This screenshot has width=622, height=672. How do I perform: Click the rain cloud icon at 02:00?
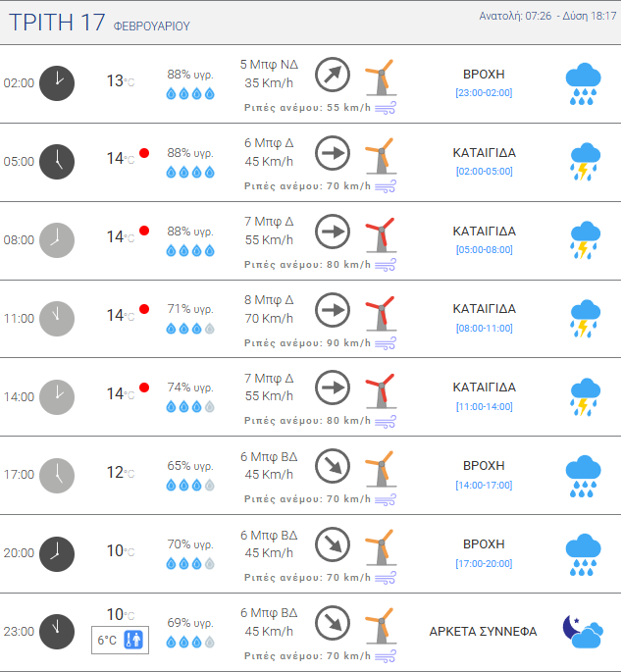point(584,82)
